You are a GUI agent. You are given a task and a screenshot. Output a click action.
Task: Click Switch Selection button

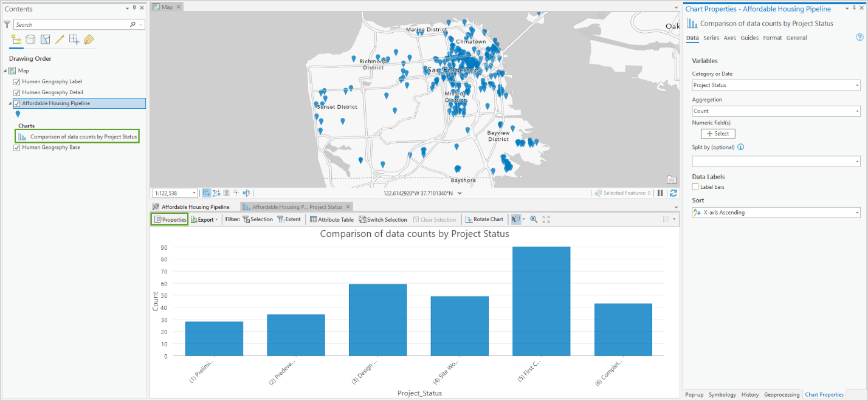(383, 219)
